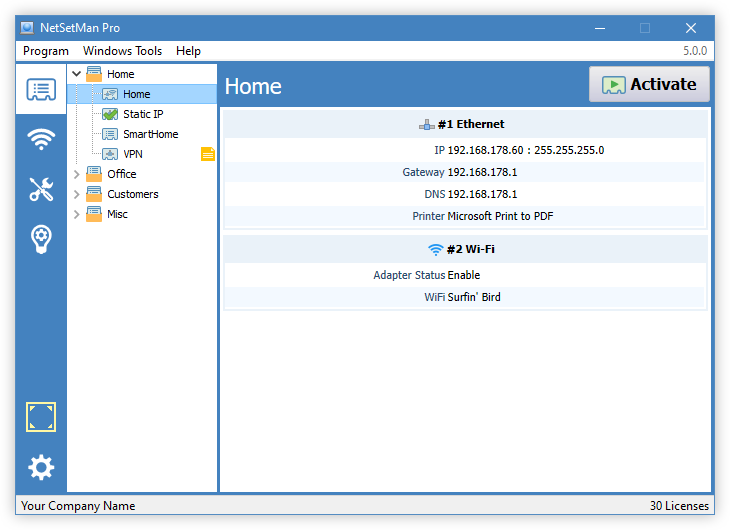Click the Customers group folder icon

pyautogui.click(x=94, y=194)
